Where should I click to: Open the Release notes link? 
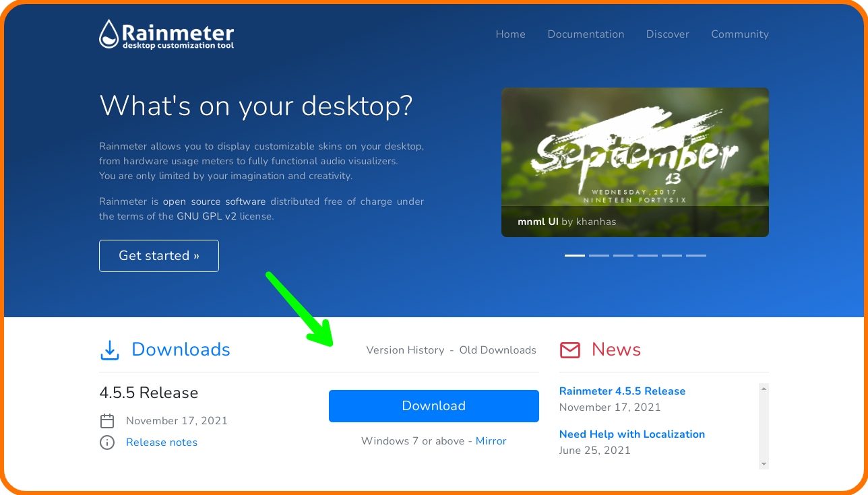162,442
